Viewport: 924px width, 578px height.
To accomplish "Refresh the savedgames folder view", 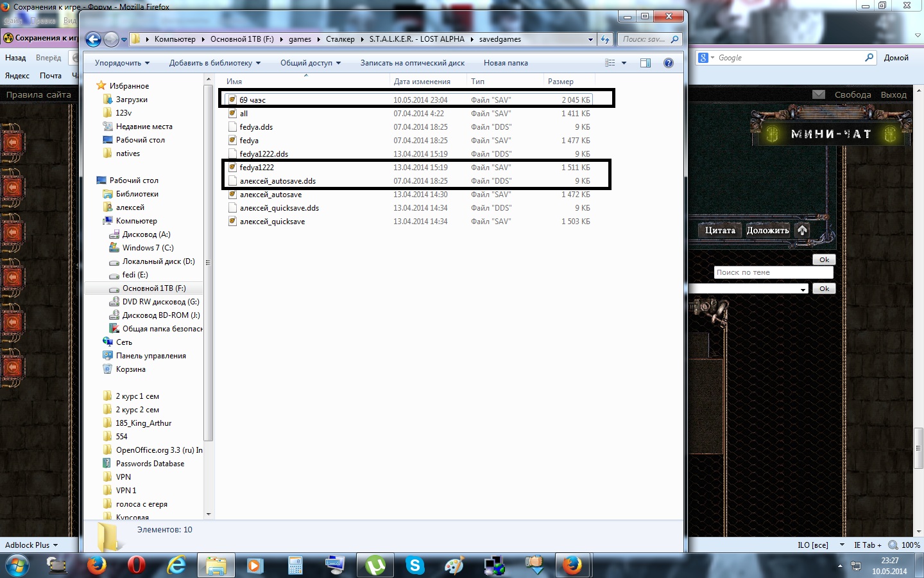I will [x=605, y=39].
